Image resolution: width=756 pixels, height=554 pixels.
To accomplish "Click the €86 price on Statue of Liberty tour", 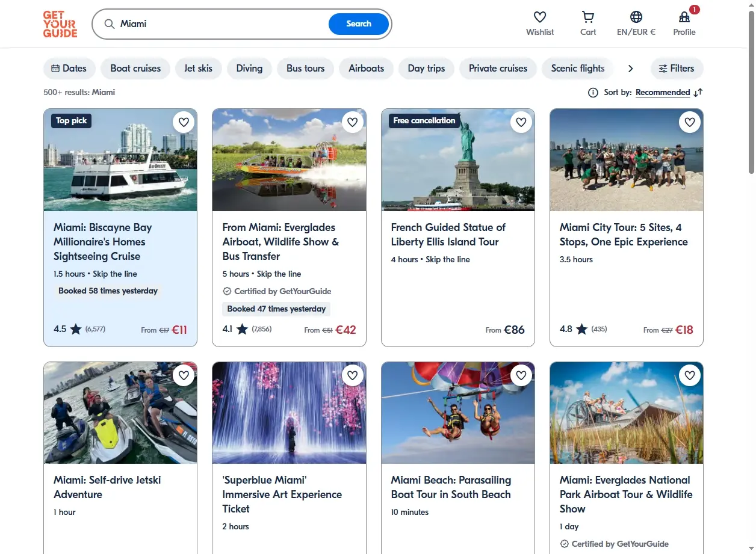I will [514, 330].
